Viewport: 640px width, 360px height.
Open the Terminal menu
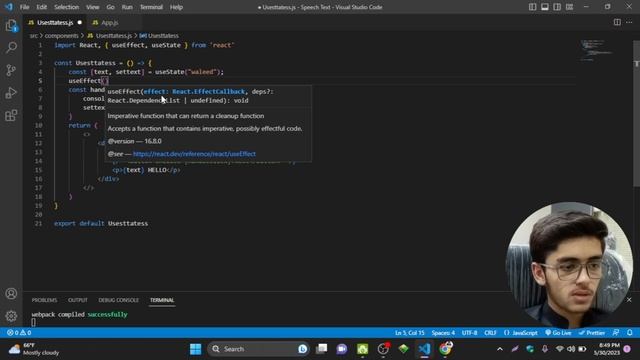click(151, 7)
